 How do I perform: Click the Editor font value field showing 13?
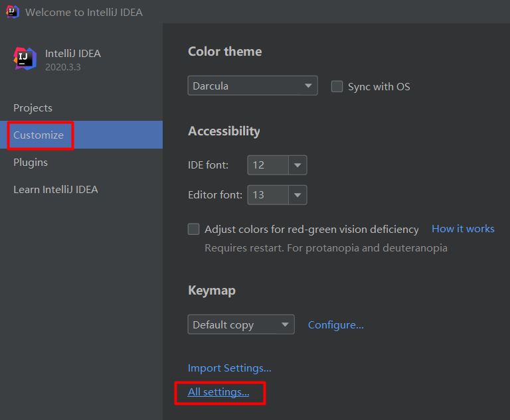268,195
